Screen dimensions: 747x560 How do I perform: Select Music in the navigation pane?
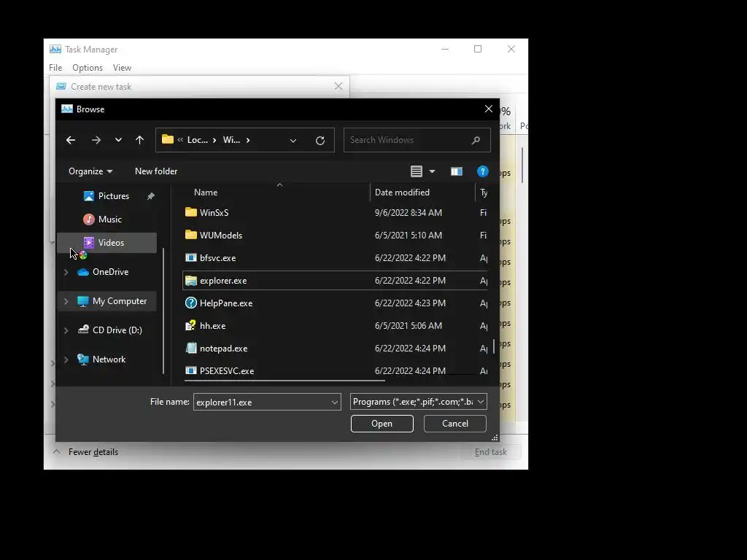(109, 219)
